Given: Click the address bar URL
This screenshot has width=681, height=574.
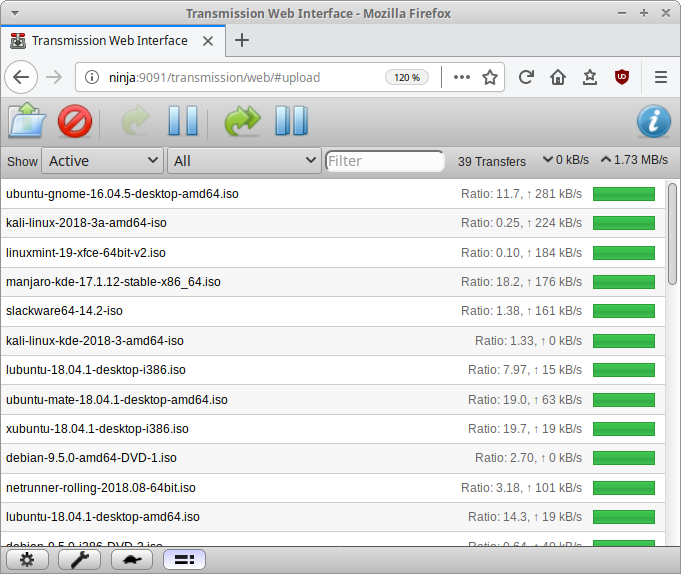Looking at the screenshot, I should (215, 77).
